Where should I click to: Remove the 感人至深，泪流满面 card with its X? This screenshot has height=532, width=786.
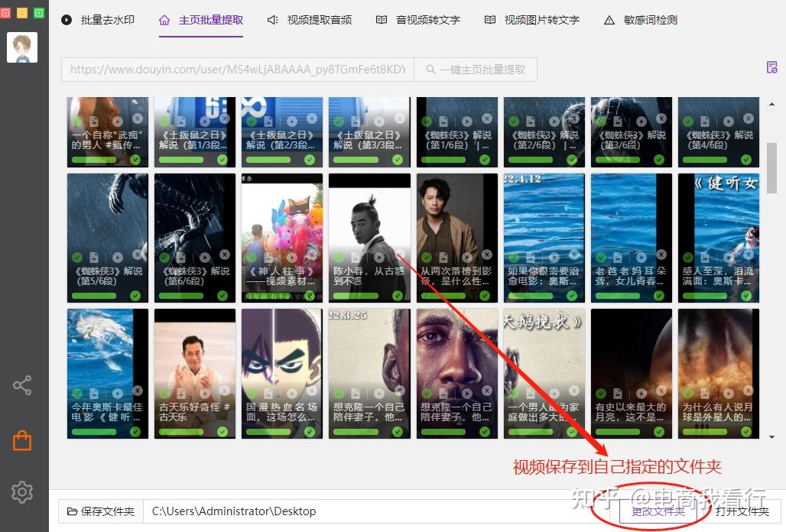[749, 255]
